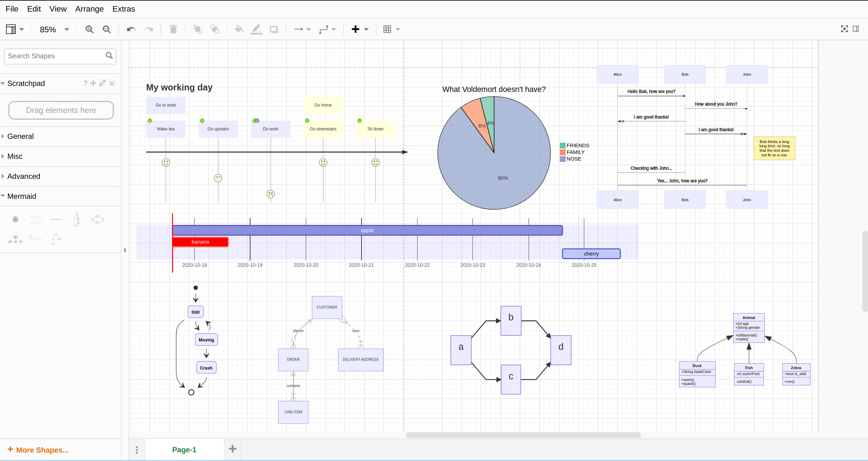Click the delete trash icon
Image resolution: width=868 pixels, height=461 pixels.
173,29
